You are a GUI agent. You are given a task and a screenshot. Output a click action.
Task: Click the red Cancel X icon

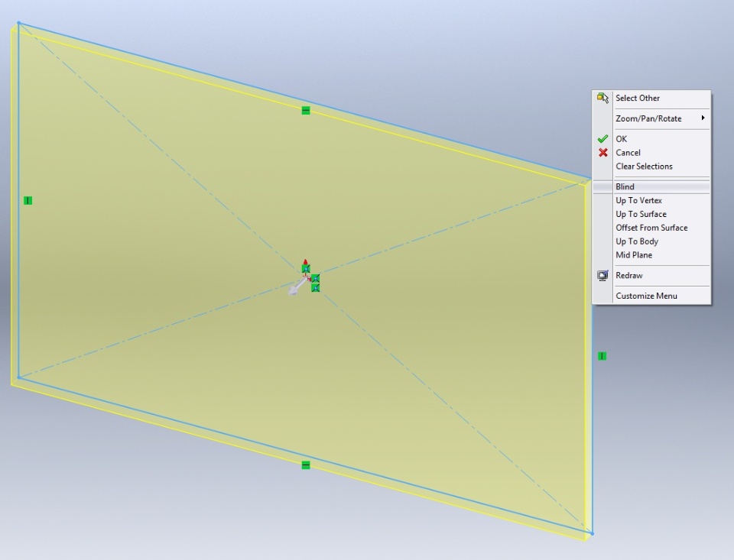pos(603,153)
